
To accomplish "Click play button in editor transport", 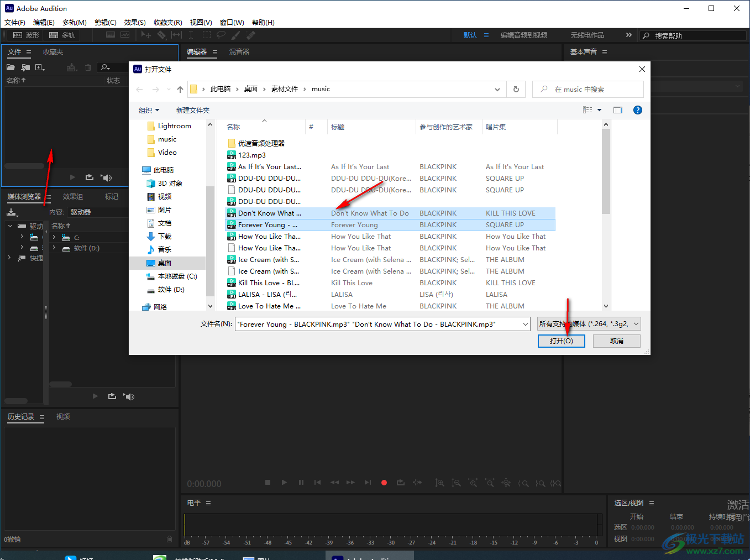I will point(284,483).
